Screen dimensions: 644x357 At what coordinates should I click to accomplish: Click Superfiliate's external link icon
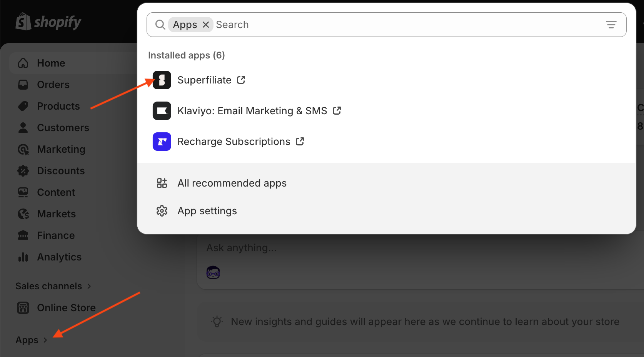click(x=241, y=80)
